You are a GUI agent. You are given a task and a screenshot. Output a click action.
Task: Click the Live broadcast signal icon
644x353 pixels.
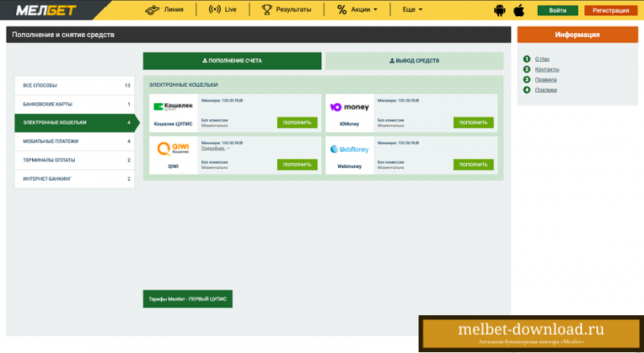click(x=214, y=10)
